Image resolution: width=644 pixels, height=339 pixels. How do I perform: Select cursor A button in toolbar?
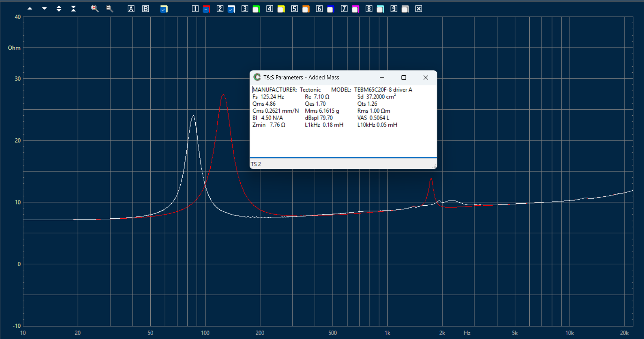click(131, 9)
